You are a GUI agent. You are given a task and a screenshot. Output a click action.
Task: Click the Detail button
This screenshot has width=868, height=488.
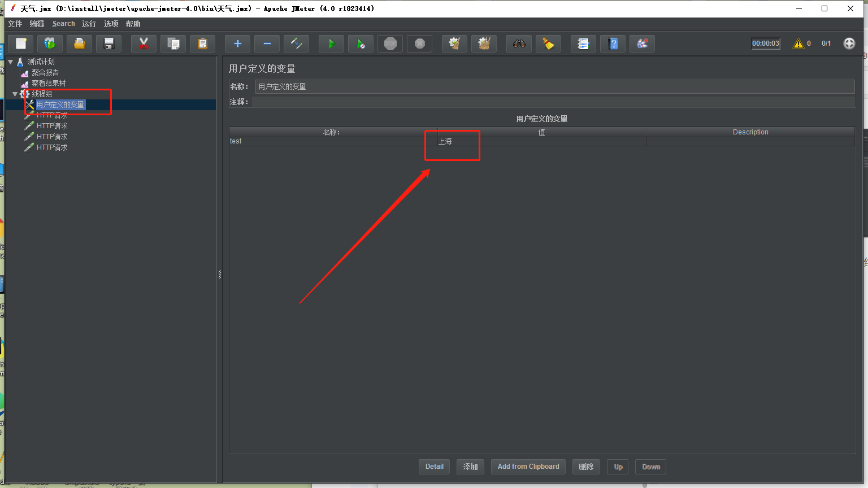(435, 467)
